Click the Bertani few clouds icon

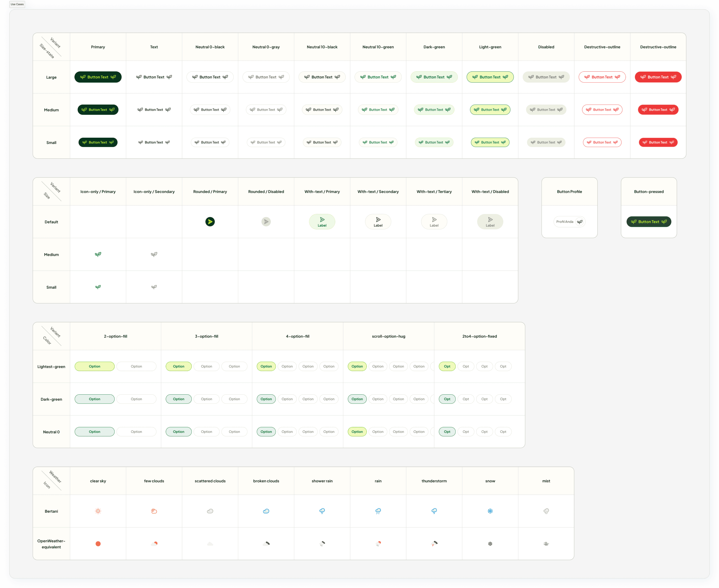(154, 511)
